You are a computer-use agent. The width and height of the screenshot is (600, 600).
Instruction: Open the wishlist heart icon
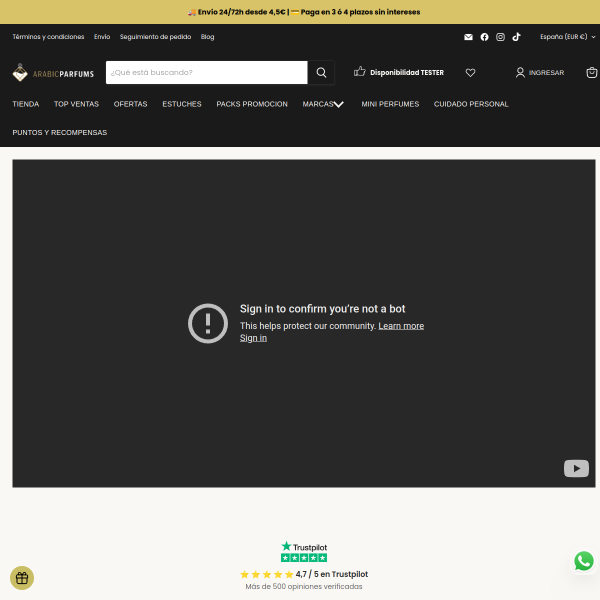[470, 72]
